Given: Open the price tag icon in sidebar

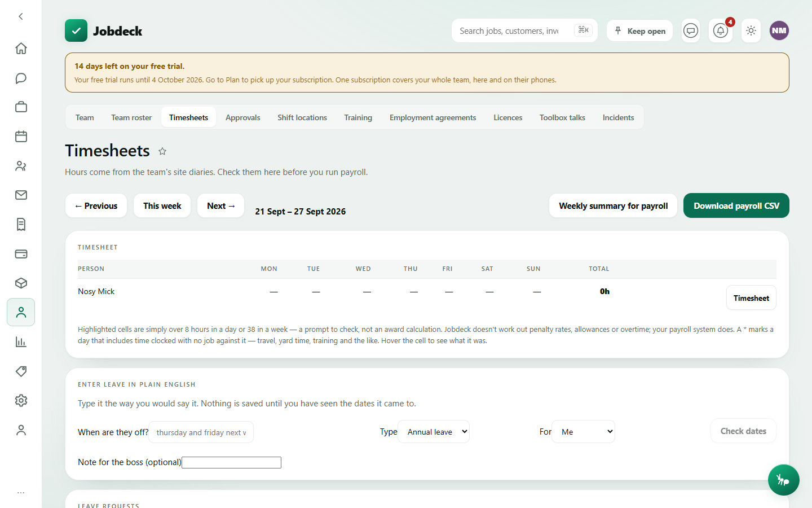Looking at the screenshot, I should (21, 371).
